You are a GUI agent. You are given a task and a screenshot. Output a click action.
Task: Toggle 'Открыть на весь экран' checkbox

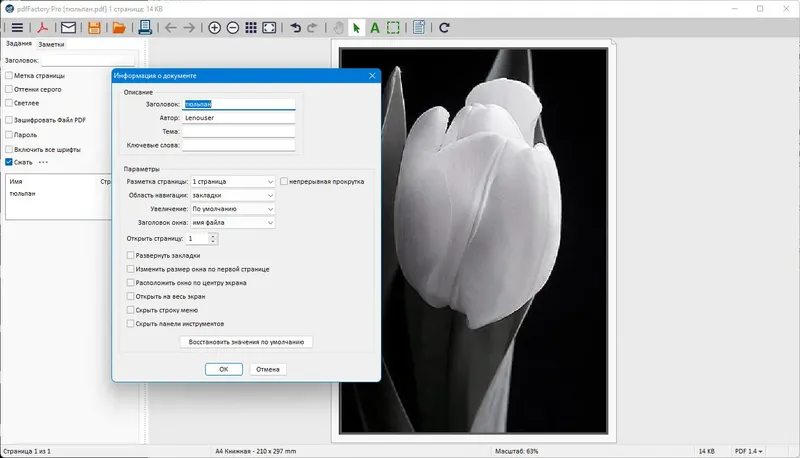coord(131,297)
